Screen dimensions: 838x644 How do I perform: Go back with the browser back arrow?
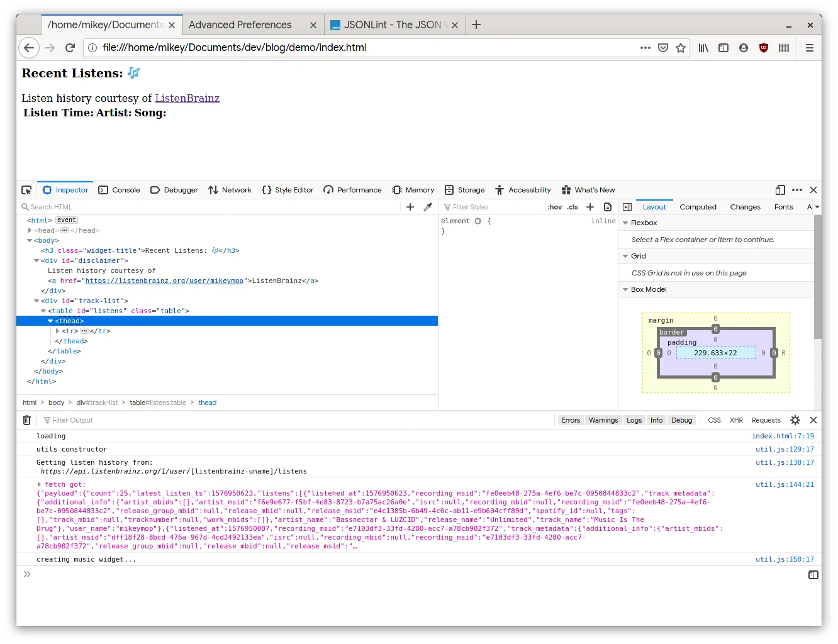29,48
